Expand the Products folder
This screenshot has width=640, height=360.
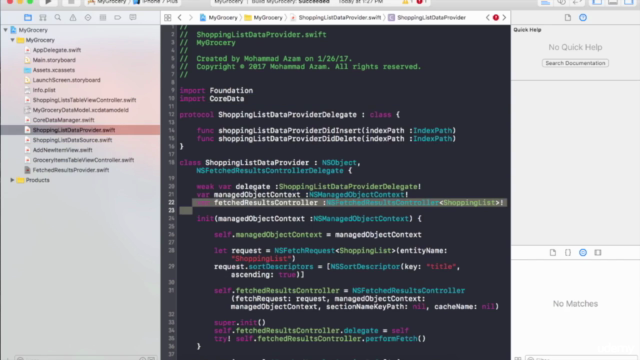point(13,180)
